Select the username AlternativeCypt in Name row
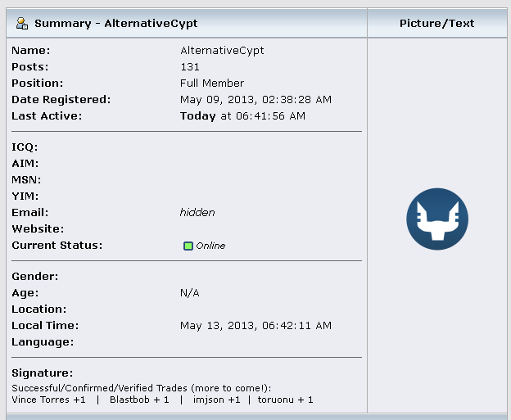 tap(222, 51)
